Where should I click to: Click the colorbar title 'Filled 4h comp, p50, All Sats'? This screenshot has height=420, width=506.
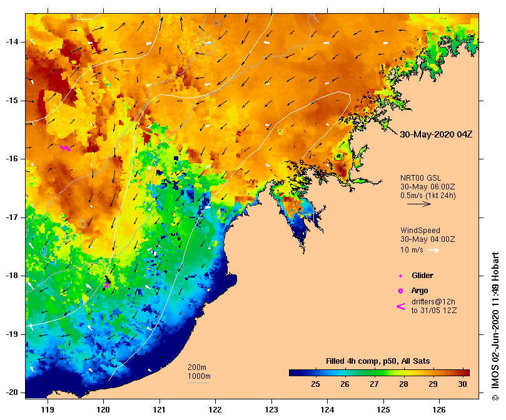point(378,361)
